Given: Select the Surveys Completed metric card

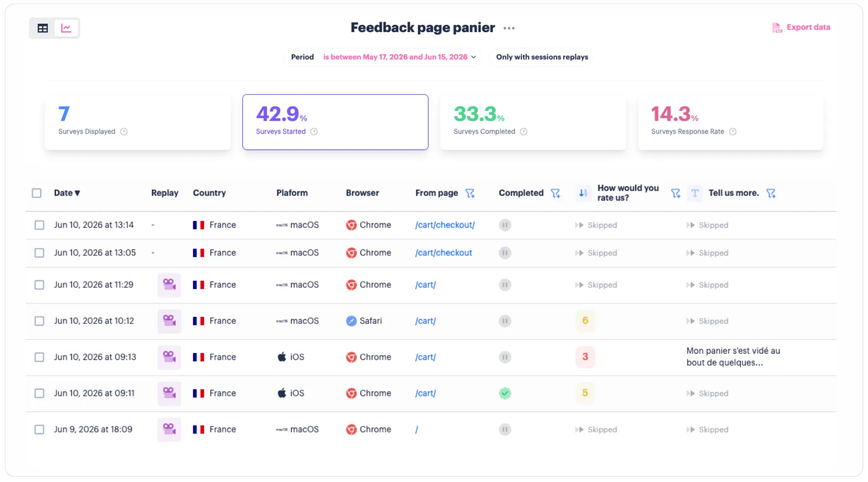Looking at the screenshot, I should tap(533, 122).
